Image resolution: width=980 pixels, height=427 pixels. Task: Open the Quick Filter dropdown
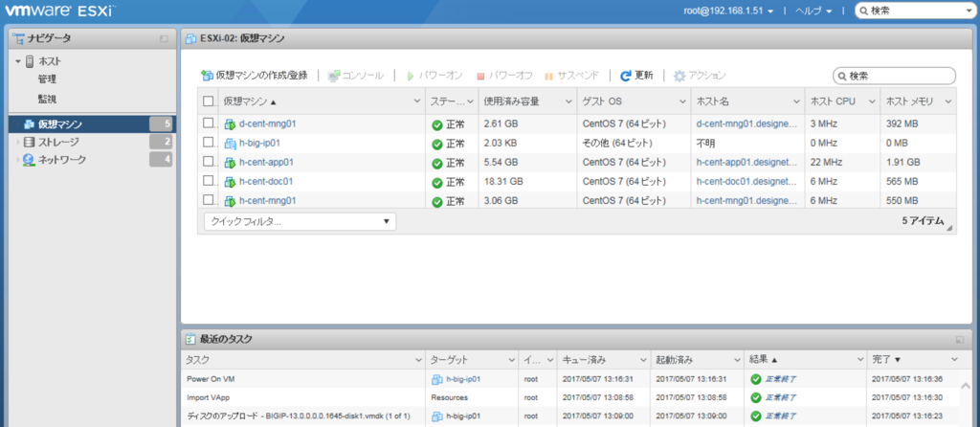click(300, 221)
